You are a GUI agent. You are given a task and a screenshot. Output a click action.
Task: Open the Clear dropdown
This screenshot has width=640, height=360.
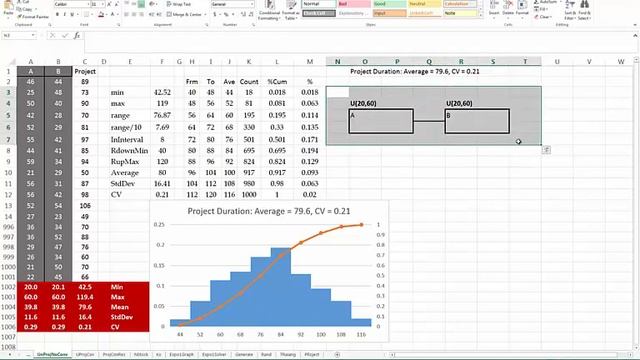point(544,17)
